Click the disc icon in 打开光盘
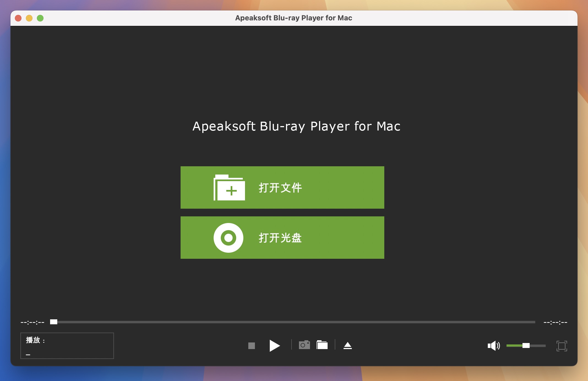The width and height of the screenshot is (588, 381). [x=228, y=238]
